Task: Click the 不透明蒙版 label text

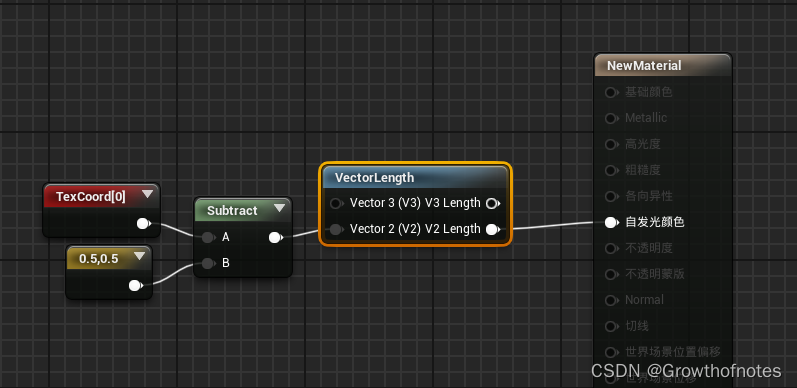Action: [655, 274]
